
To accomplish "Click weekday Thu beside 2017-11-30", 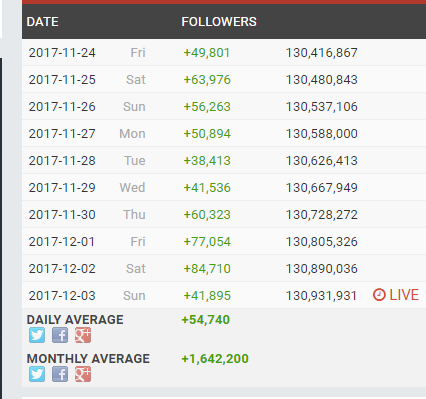I will [x=134, y=215].
